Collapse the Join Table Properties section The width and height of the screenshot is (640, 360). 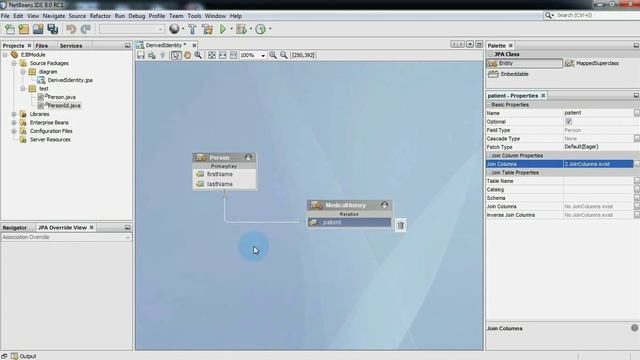489,173
